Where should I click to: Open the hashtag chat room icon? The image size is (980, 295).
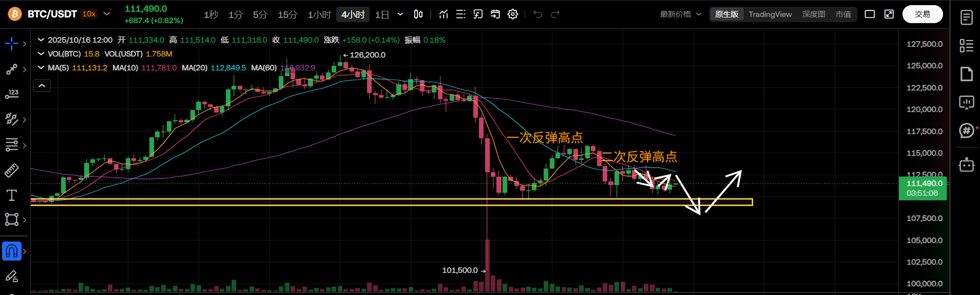[966, 131]
